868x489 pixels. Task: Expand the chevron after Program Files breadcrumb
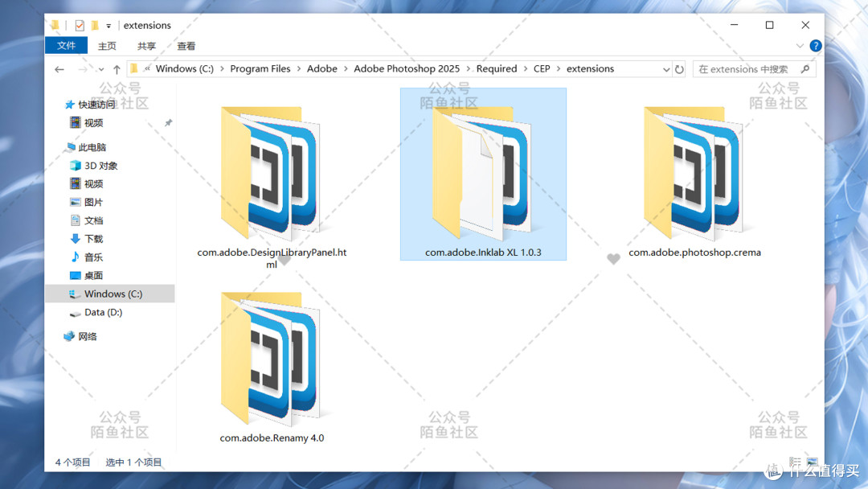click(x=299, y=68)
